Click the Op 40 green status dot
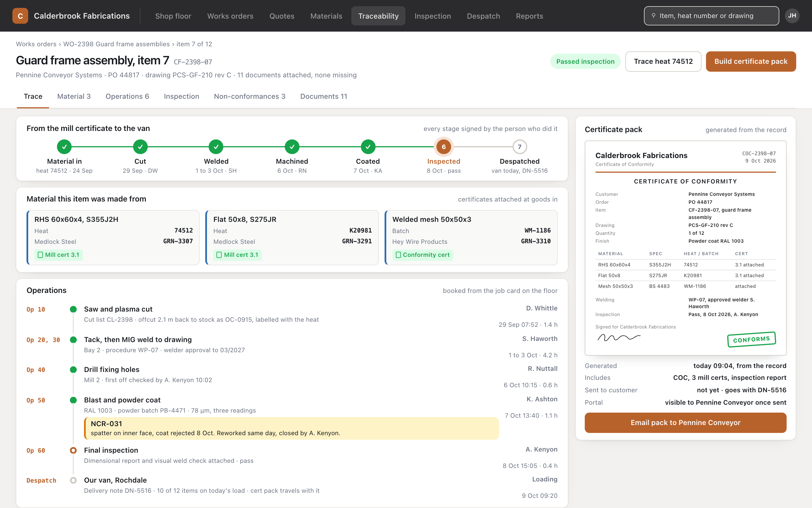Image resolution: width=812 pixels, height=508 pixels. coord(73,370)
